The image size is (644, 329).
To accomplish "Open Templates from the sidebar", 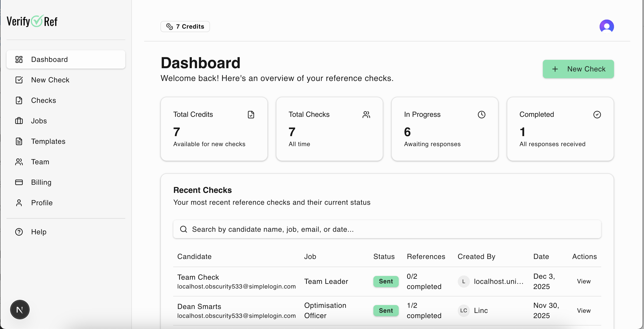I will 48,141.
